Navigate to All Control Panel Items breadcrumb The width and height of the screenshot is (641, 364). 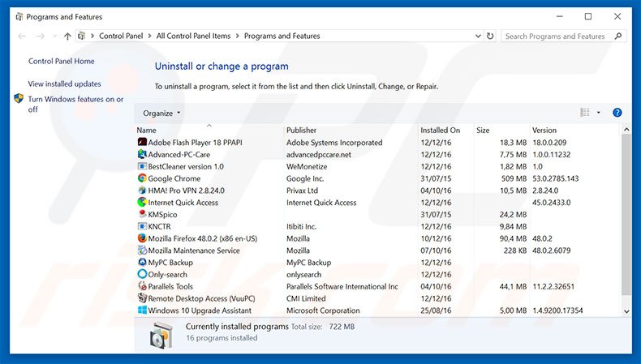(x=193, y=36)
